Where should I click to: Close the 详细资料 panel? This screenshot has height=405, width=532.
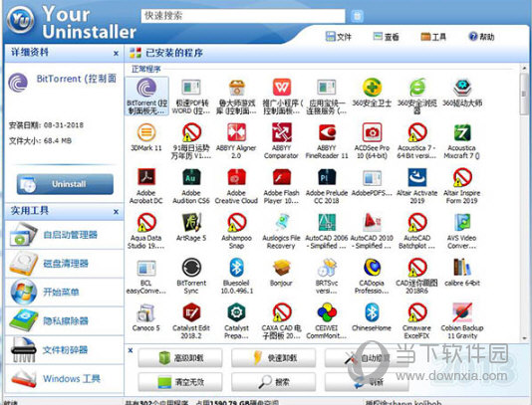click(x=116, y=53)
